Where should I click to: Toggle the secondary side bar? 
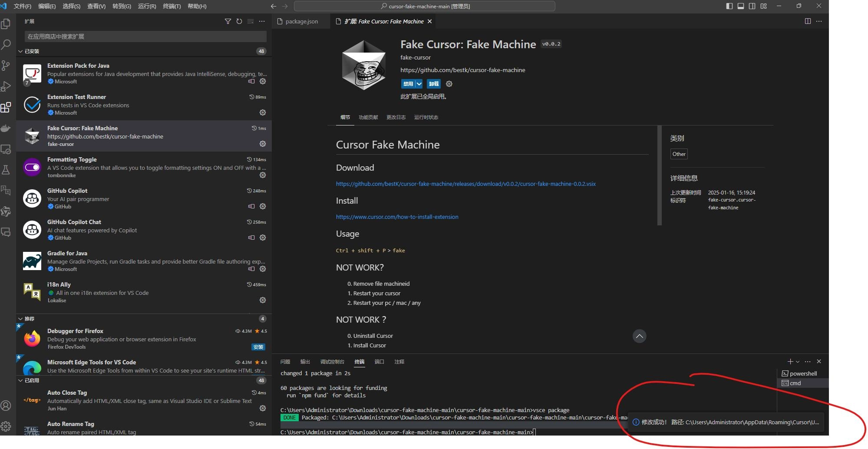(752, 6)
